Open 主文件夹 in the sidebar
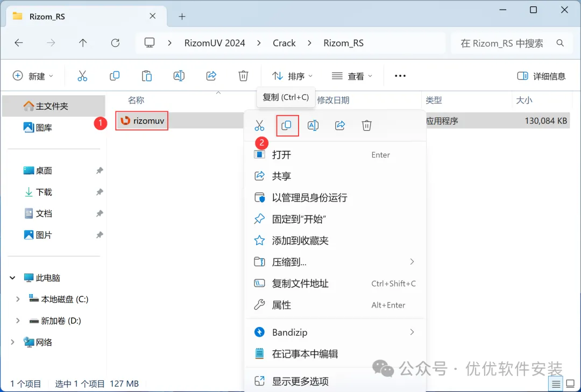Viewport: 581px width, 392px height. click(54, 106)
